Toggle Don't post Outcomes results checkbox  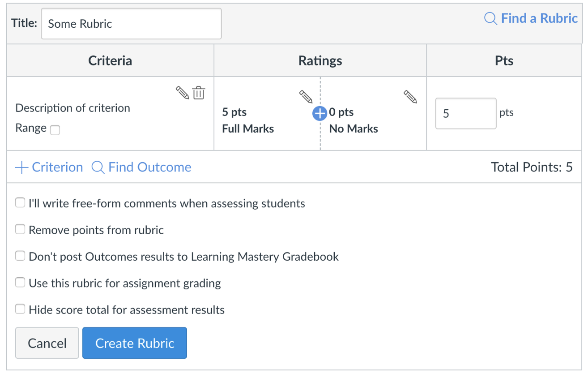tap(20, 256)
